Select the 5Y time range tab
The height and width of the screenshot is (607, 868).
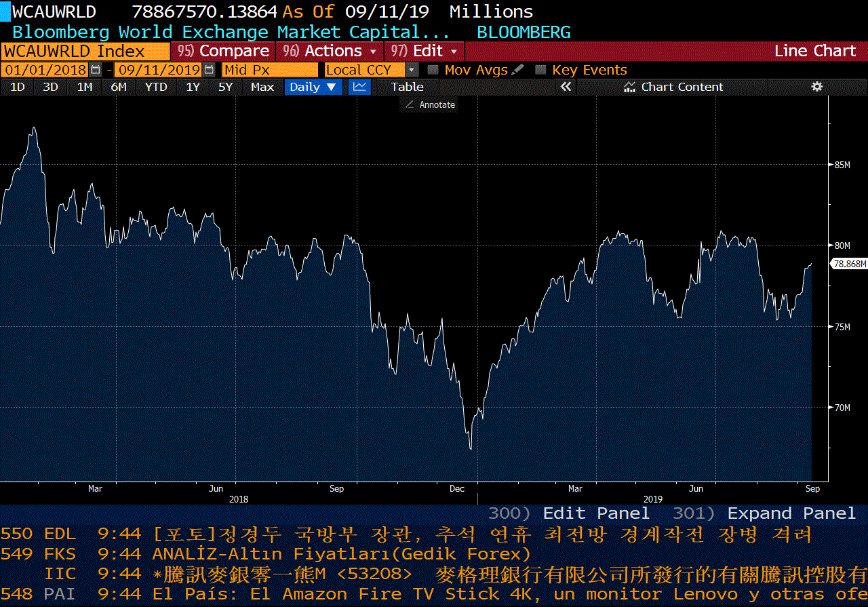pos(226,87)
